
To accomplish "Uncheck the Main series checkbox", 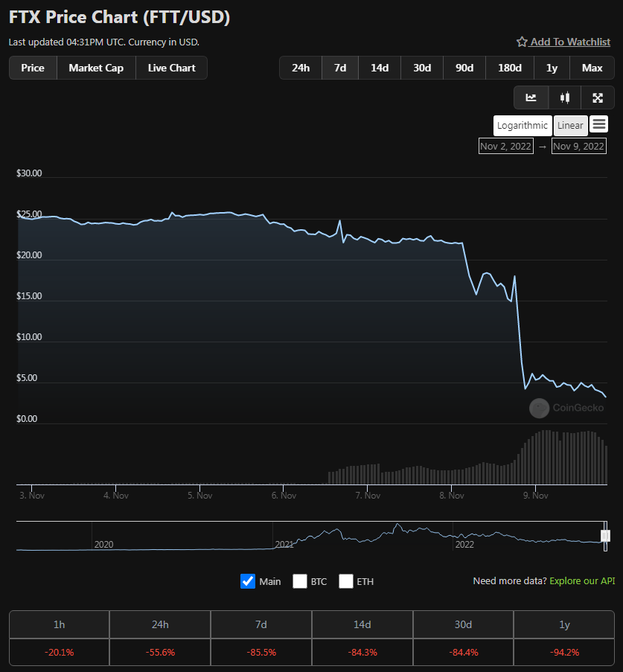I will [x=248, y=581].
